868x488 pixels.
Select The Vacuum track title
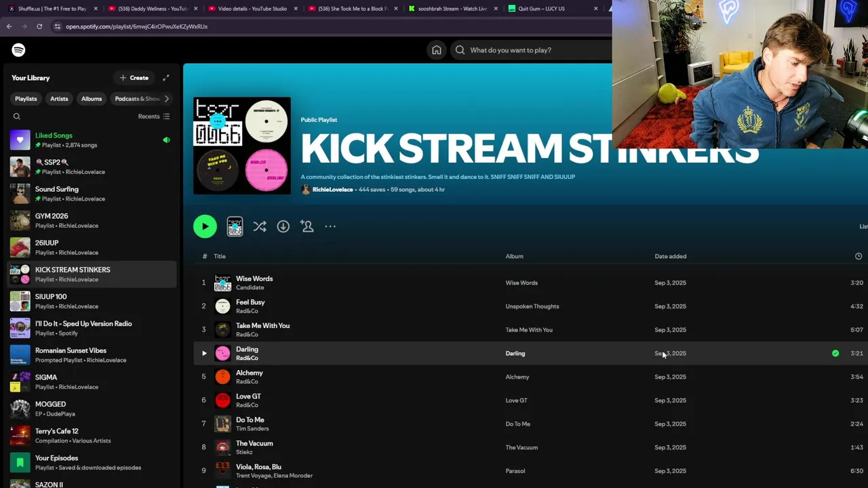[254, 443]
